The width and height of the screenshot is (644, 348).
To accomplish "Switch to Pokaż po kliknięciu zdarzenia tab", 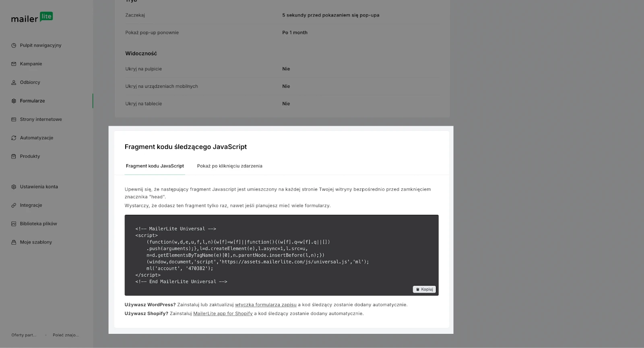I will [229, 166].
